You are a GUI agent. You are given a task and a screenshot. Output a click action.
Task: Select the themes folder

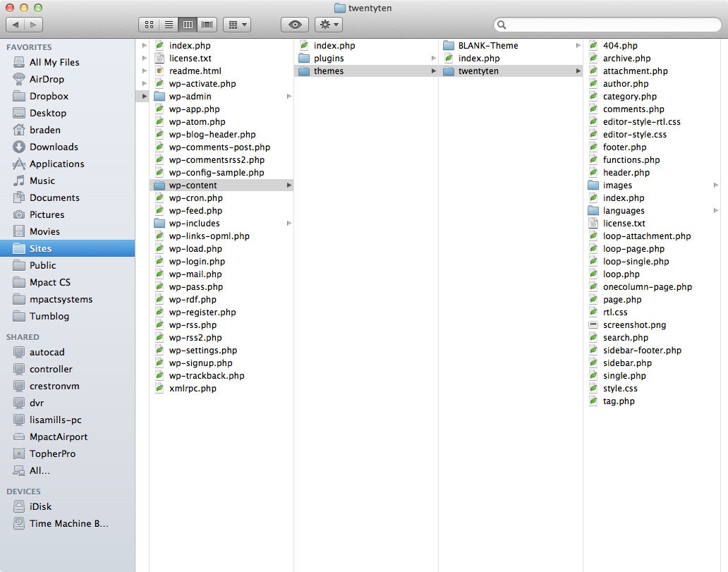366,71
